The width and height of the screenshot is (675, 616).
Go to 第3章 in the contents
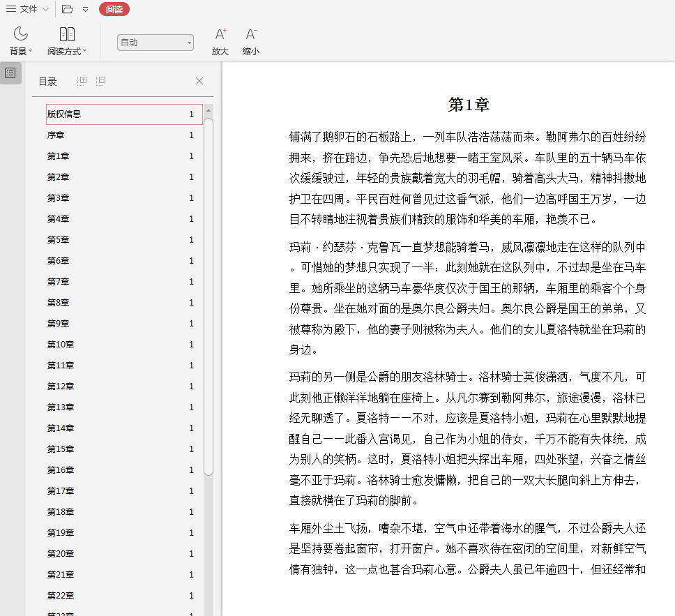tap(124, 198)
